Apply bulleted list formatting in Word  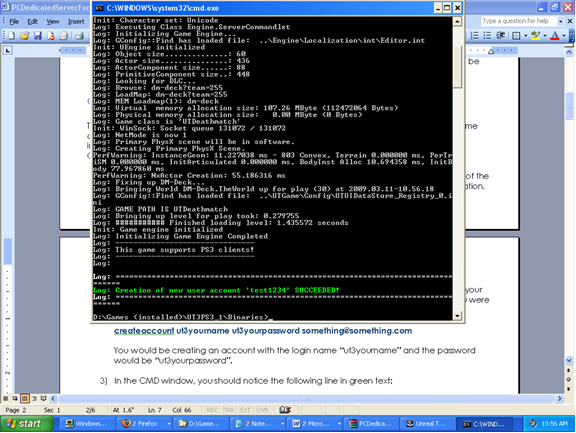click(487, 36)
